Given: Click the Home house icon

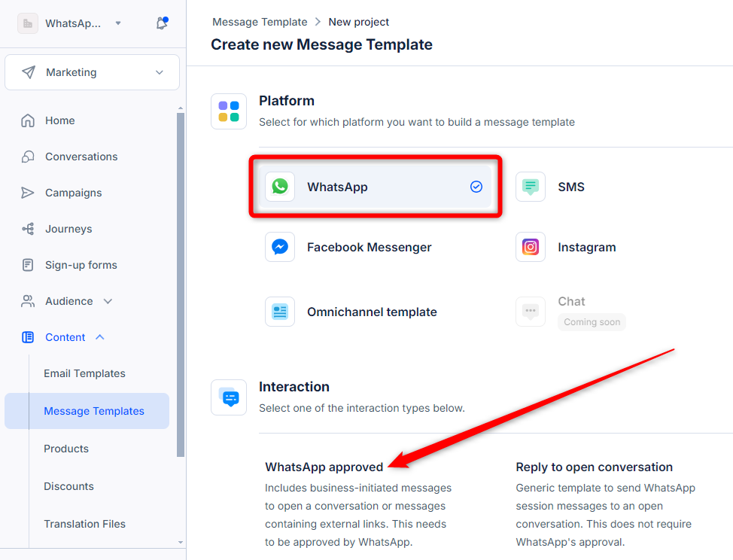Looking at the screenshot, I should click(x=28, y=120).
